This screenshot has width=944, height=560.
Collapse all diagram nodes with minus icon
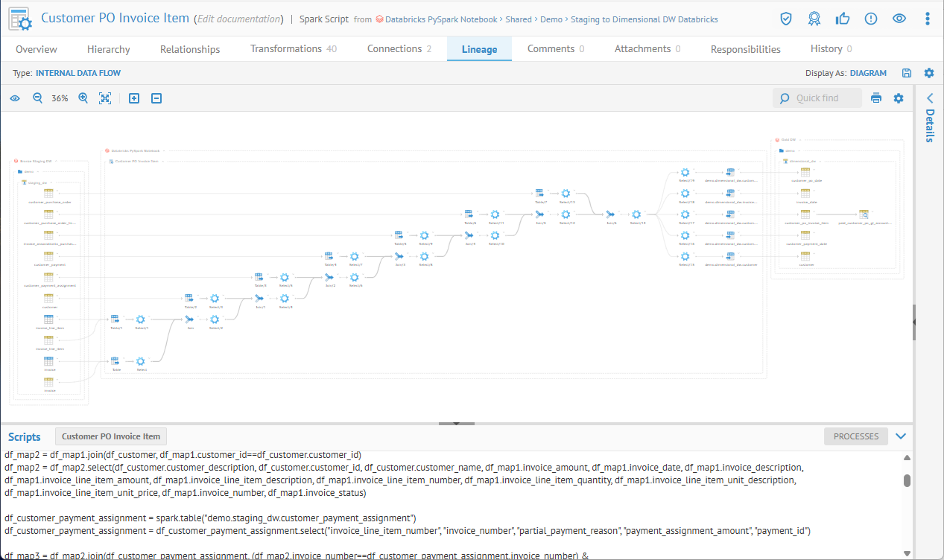coord(156,98)
